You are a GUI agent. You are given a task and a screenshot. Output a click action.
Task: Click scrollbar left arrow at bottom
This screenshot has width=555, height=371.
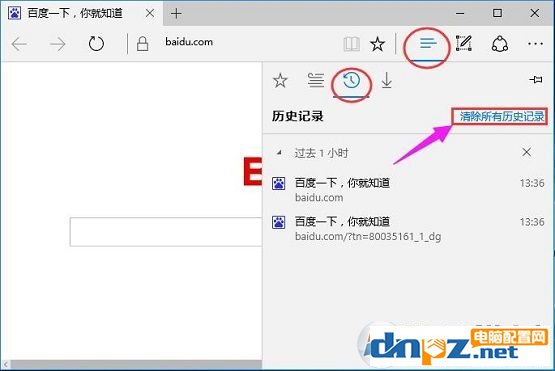pyautogui.click(x=6, y=364)
